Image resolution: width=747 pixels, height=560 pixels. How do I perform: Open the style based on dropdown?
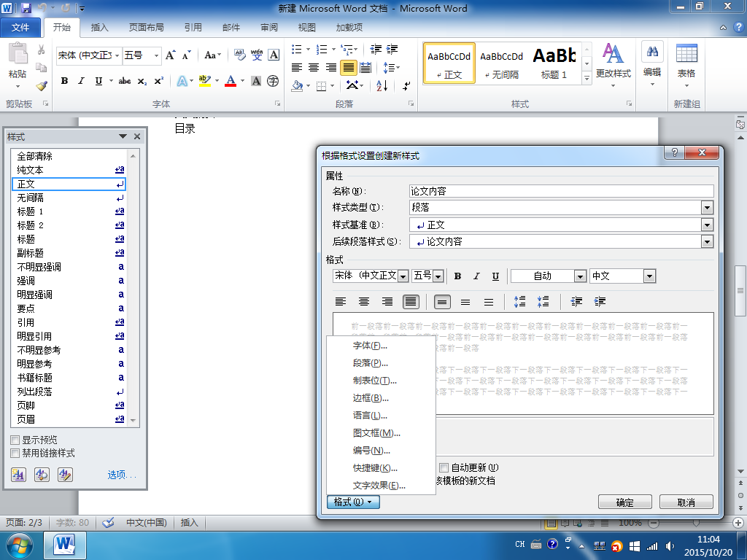click(707, 225)
